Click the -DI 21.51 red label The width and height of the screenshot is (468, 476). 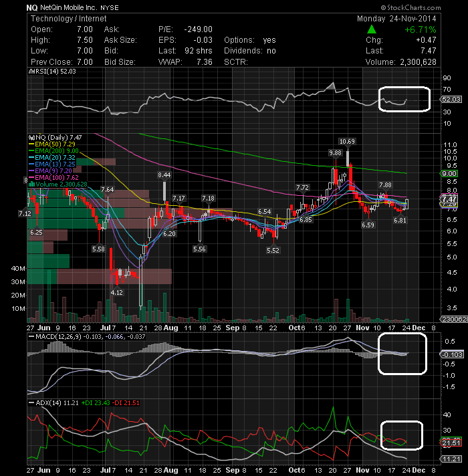[x=126, y=403]
